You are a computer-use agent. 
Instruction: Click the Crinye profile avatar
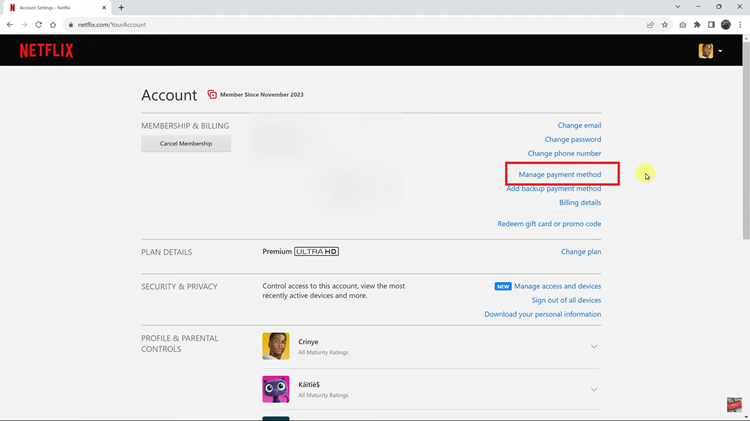[x=276, y=346]
